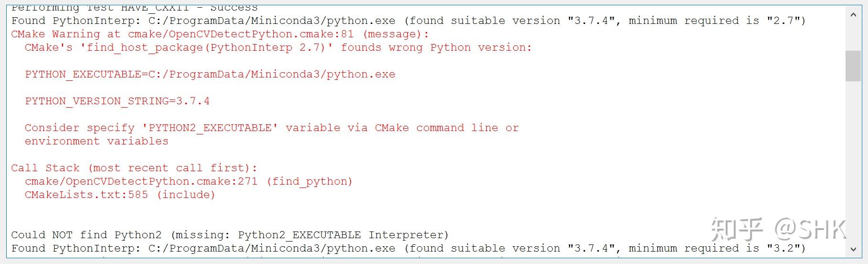Click the first 'Found PythonInterp' line
Image resolution: width=868 pixels, height=264 pixels.
tap(203, 21)
